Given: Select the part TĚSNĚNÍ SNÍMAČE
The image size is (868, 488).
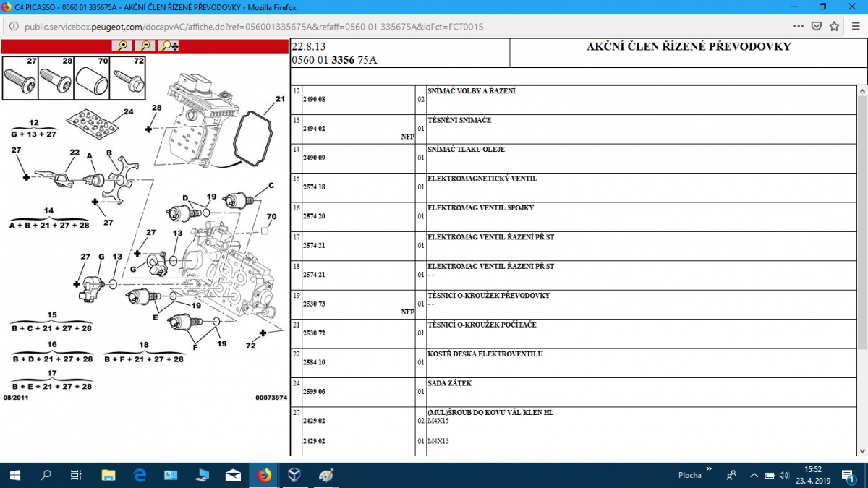Looking at the screenshot, I should [459, 120].
